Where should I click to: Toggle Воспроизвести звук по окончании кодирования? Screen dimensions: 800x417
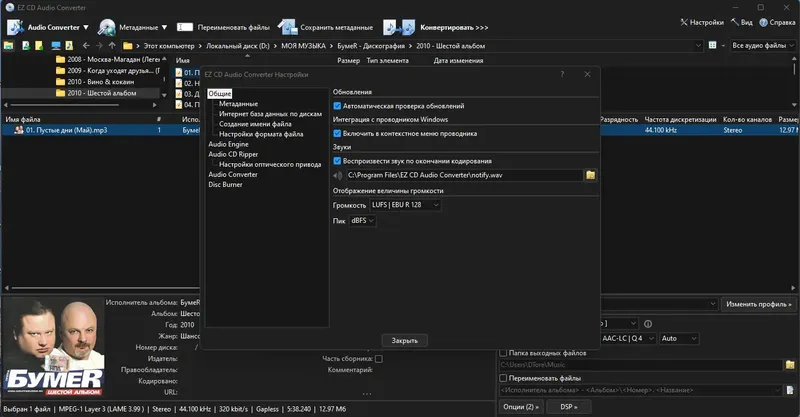[x=337, y=161]
